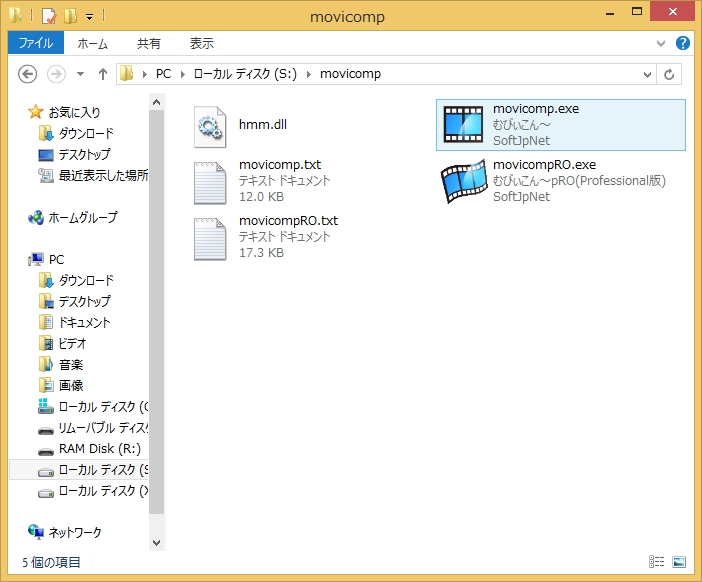
Task: Open the address bar history dropdown
Action: coord(647,74)
